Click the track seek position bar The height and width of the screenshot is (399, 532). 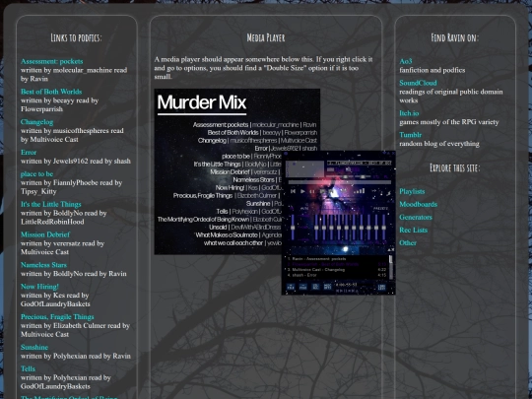click(x=340, y=182)
